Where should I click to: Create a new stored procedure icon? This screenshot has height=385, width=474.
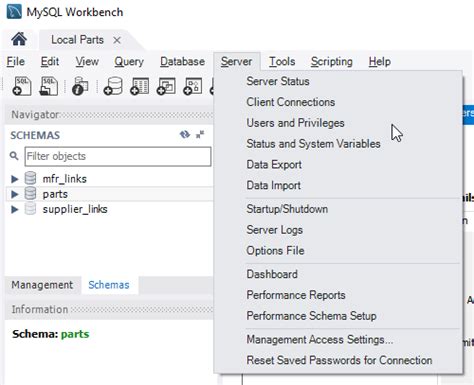[193, 86]
